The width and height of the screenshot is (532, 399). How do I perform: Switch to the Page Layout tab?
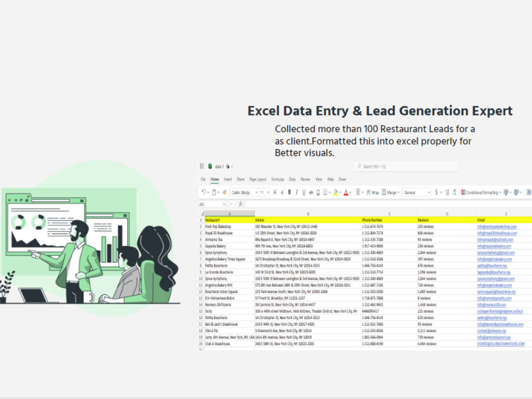point(258,179)
